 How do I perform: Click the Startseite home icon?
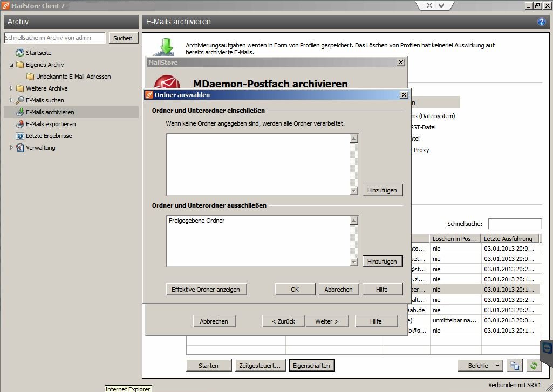click(20, 53)
